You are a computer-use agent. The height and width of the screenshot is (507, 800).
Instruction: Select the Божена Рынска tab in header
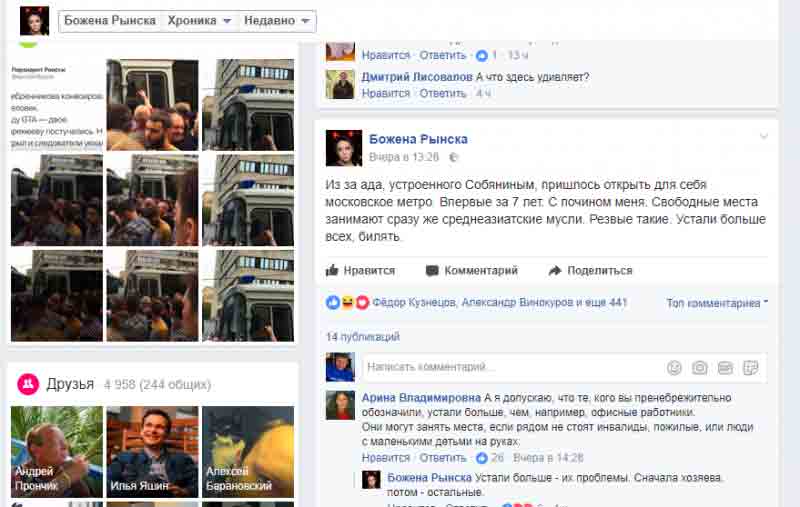pyautogui.click(x=110, y=21)
